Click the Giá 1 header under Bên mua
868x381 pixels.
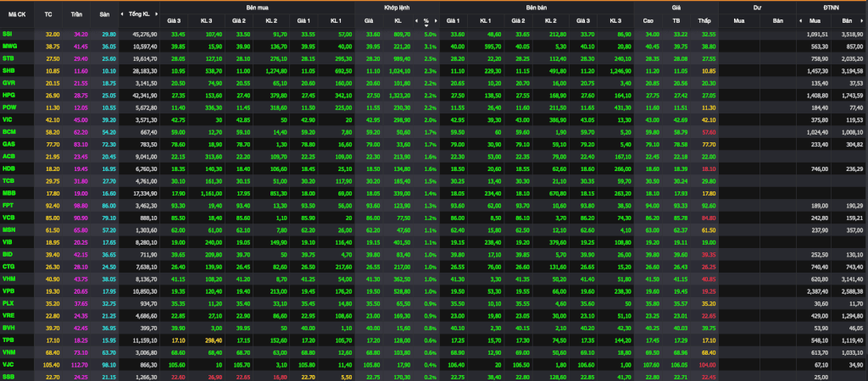pyautogui.click(x=304, y=21)
